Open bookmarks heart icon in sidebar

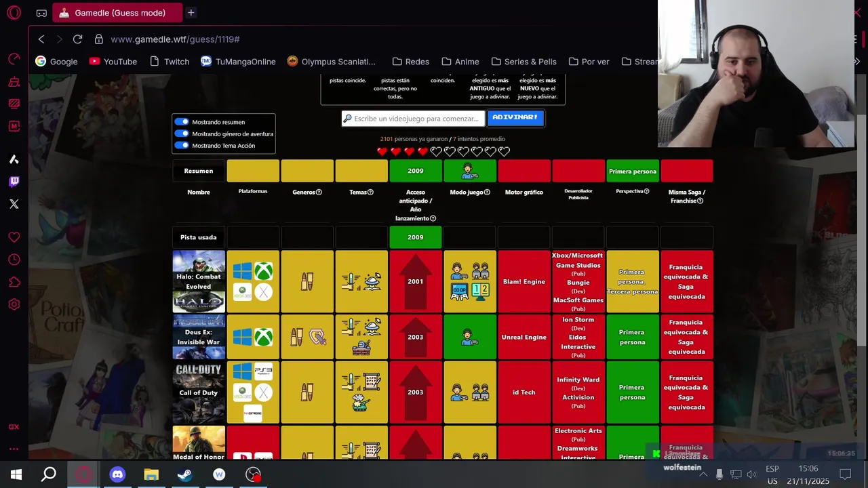tap(14, 237)
